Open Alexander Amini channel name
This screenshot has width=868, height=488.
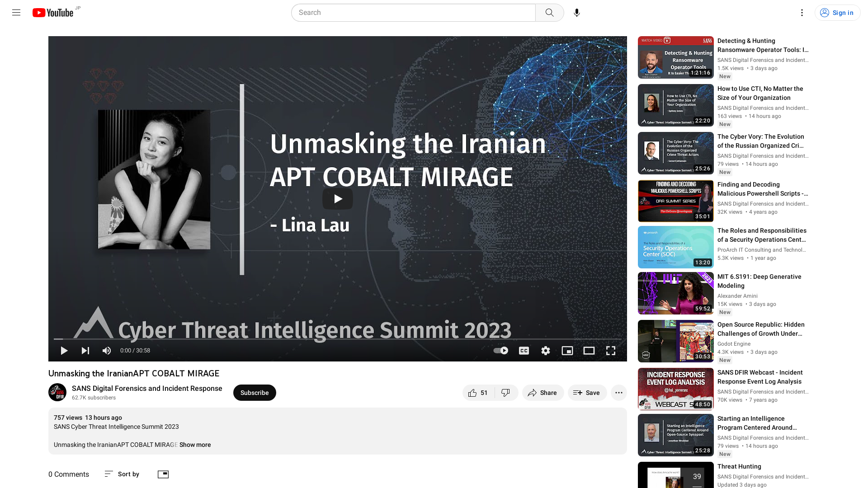[x=737, y=296]
